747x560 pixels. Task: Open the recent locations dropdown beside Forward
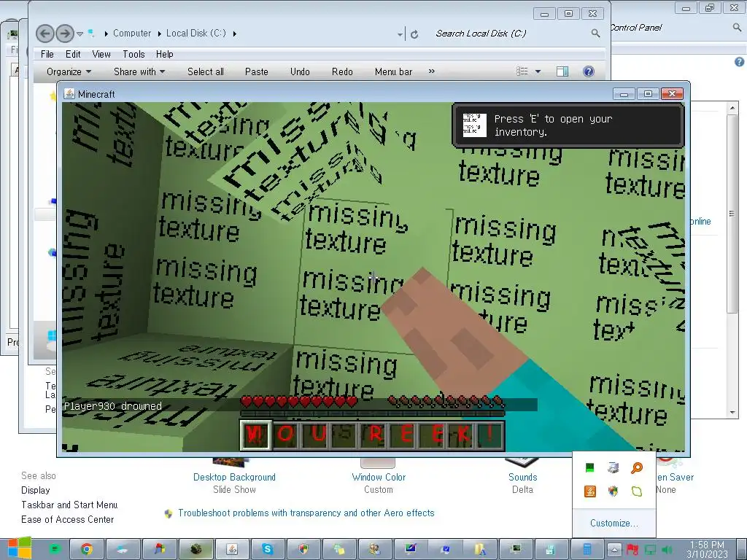80,34
